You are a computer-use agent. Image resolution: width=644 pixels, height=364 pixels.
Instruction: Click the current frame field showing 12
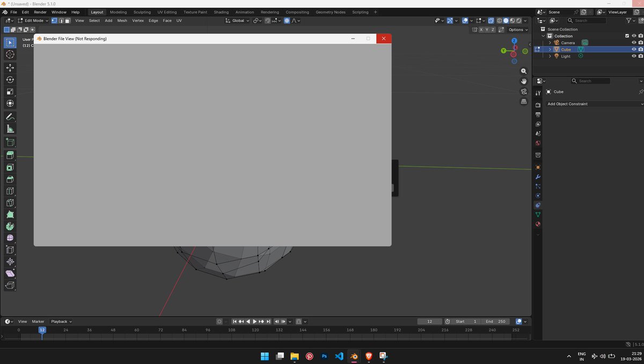430,322
